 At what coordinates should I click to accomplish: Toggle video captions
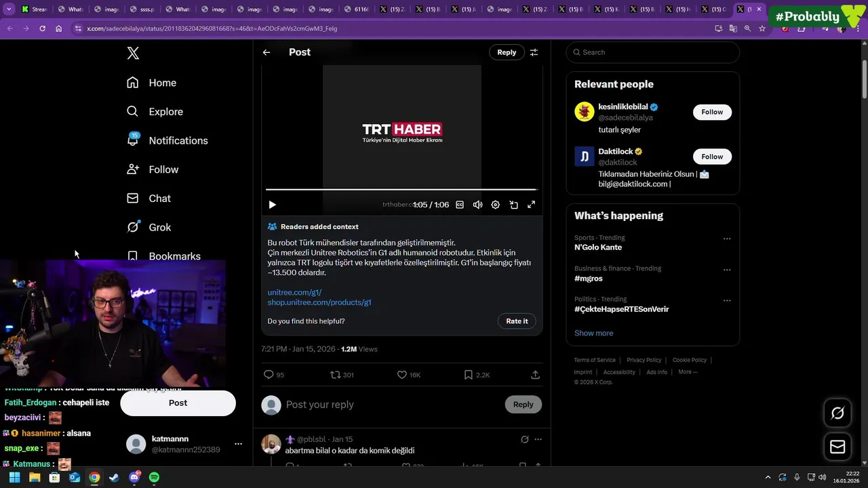coord(460,205)
